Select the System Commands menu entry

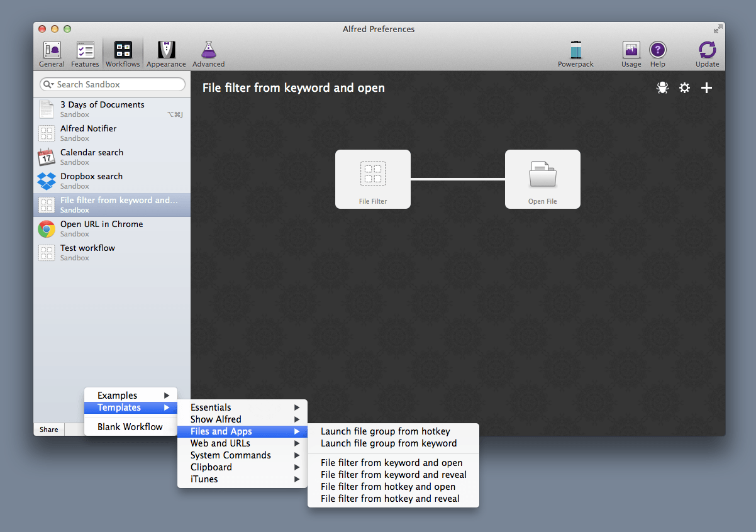point(230,455)
